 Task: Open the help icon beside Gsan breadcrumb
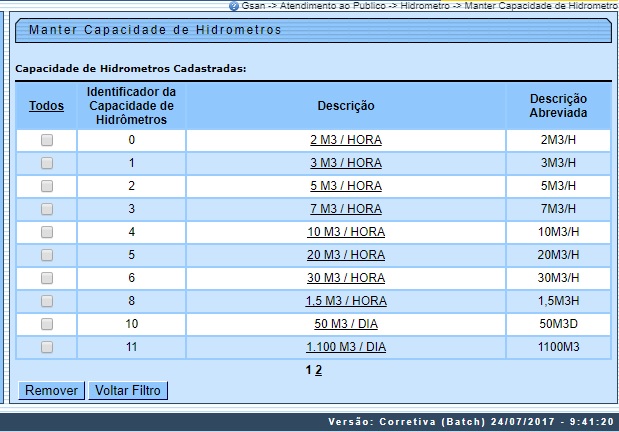234,6
